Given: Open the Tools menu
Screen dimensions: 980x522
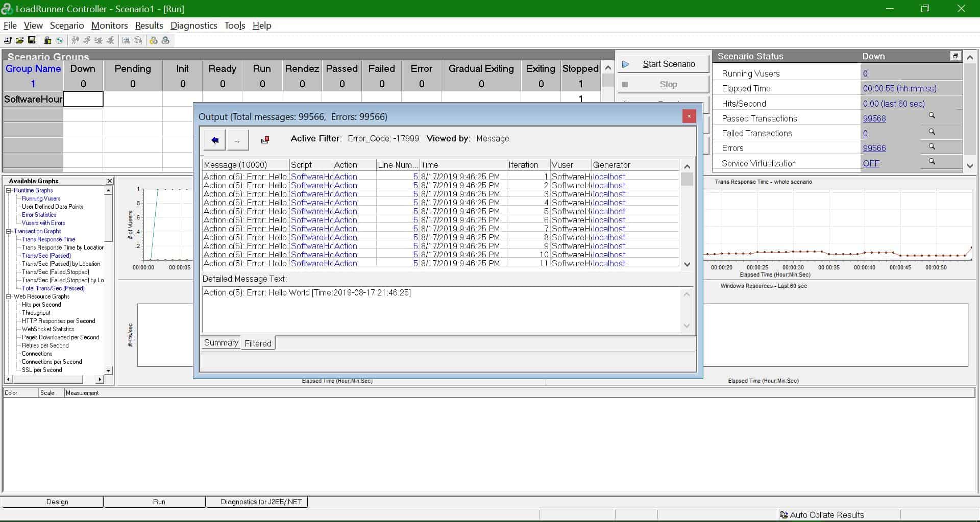Looking at the screenshot, I should tap(235, 26).
